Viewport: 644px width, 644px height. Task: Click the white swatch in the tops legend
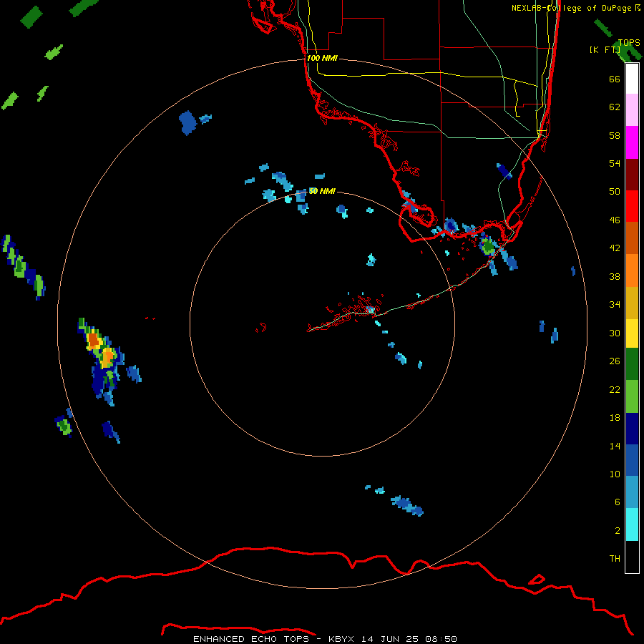[x=632, y=79]
